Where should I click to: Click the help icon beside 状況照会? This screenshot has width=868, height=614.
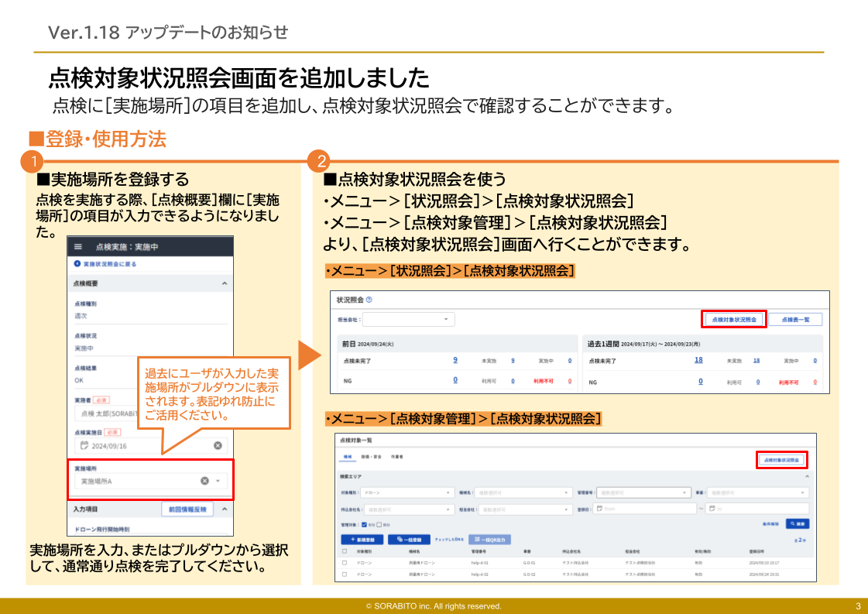pyautogui.click(x=371, y=299)
